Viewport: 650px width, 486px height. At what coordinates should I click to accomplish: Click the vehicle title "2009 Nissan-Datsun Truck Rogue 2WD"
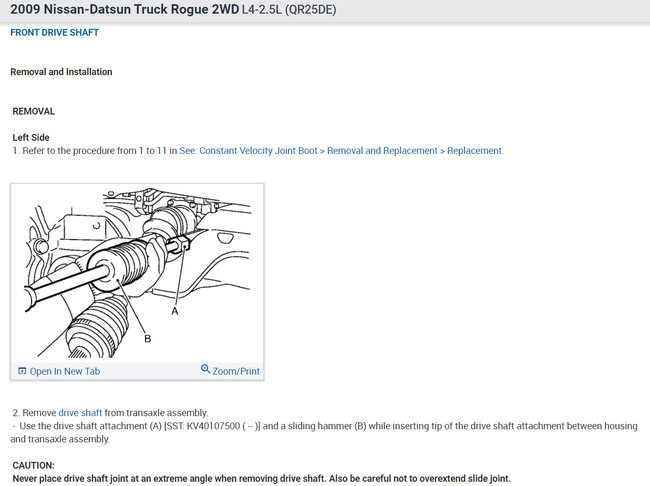pos(124,10)
